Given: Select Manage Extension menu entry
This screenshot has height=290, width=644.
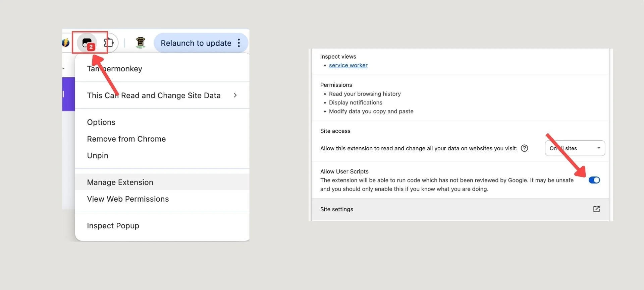Looking at the screenshot, I should (120, 183).
